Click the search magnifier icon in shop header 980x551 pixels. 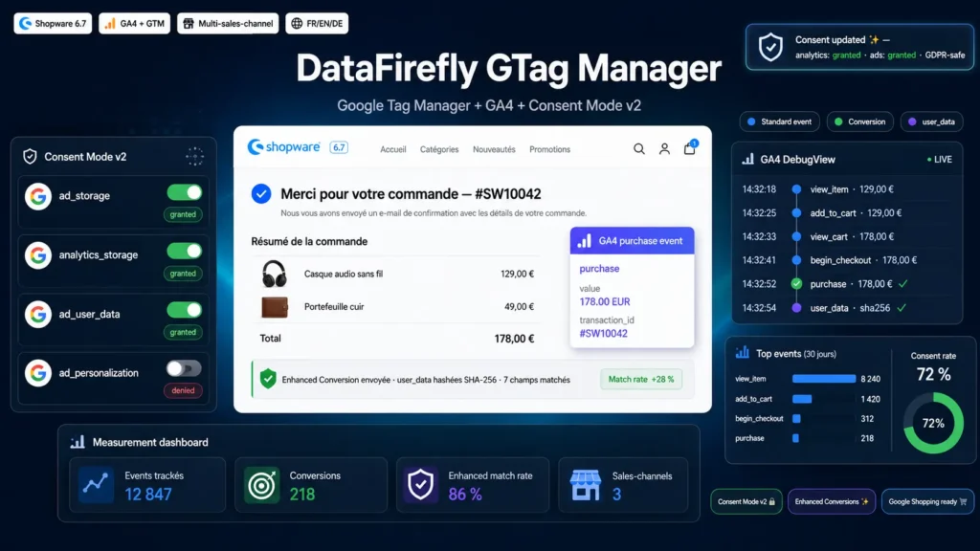pyautogui.click(x=638, y=148)
